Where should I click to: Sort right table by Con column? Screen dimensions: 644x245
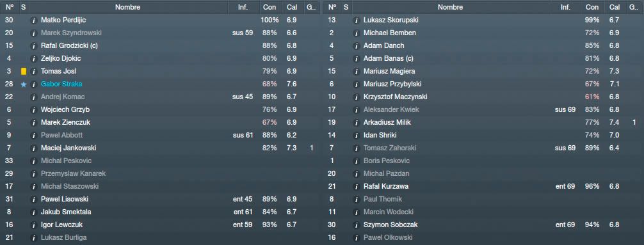point(592,7)
